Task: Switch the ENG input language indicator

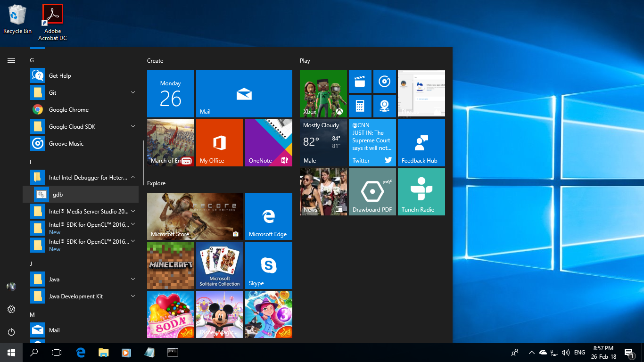Action: (579, 353)
